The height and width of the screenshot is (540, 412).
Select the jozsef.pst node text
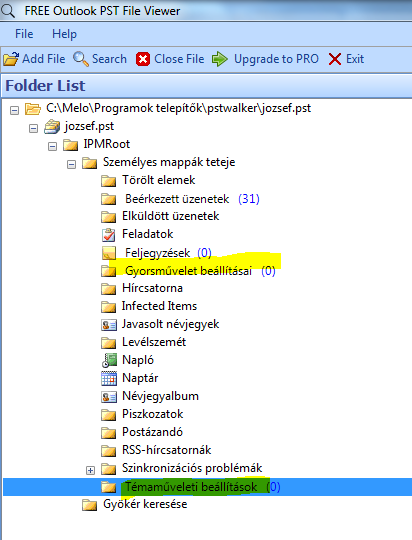(x=89, y=126)
